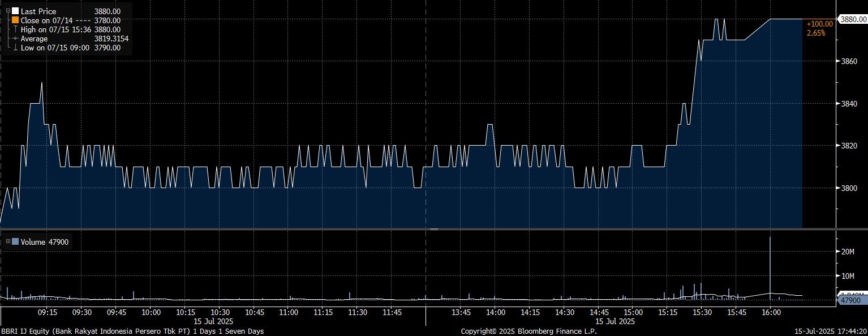
Task: Click the 3840 price axis label
Action: 850,104
